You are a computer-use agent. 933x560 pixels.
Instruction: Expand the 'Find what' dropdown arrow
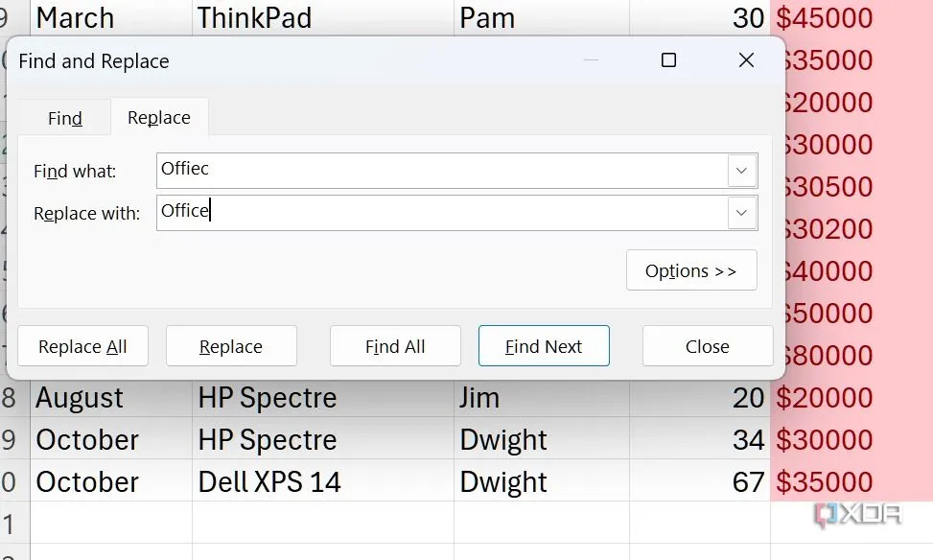point(741,171)
